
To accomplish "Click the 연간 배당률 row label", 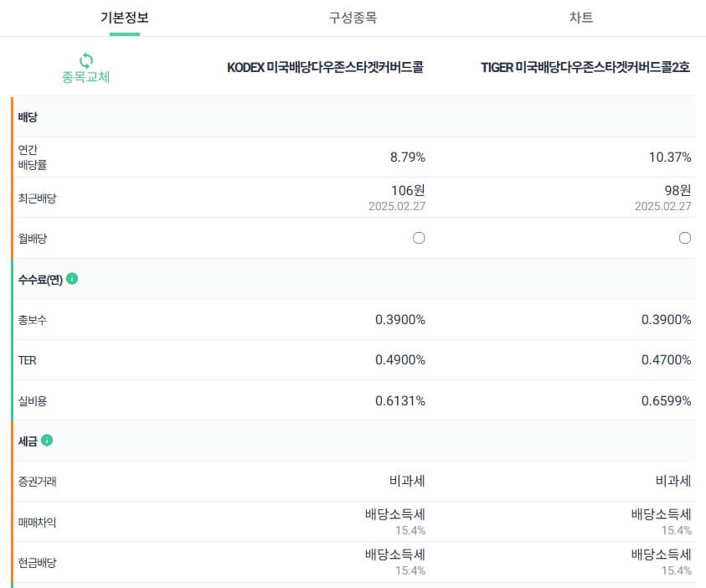I will pyautogui.click(x=33, y=157).
